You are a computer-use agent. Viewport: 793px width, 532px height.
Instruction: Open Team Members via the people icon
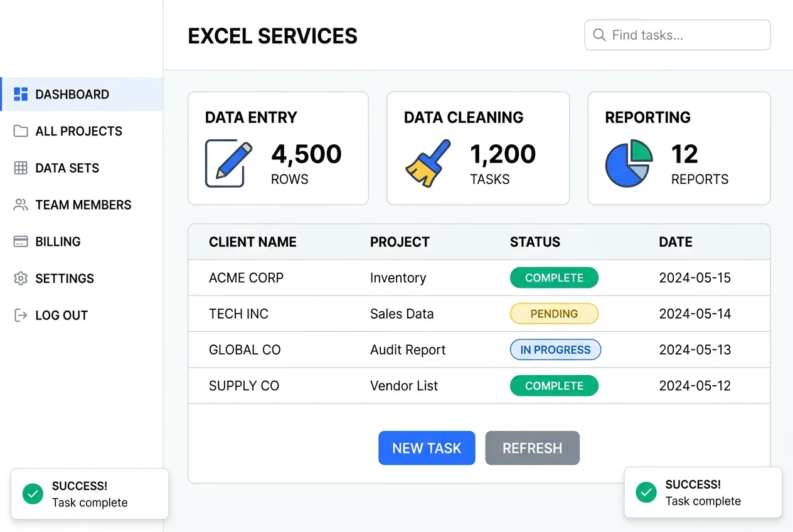click(x=20, y=205)
